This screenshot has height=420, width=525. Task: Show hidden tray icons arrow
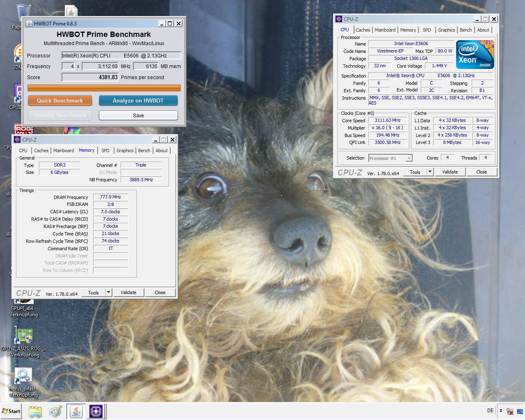(x=501, y=411)
